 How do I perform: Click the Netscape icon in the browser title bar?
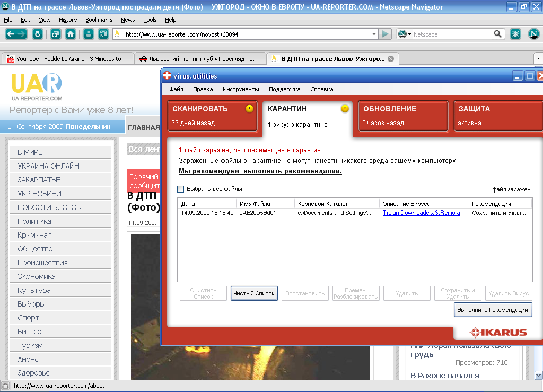[5, 6]
